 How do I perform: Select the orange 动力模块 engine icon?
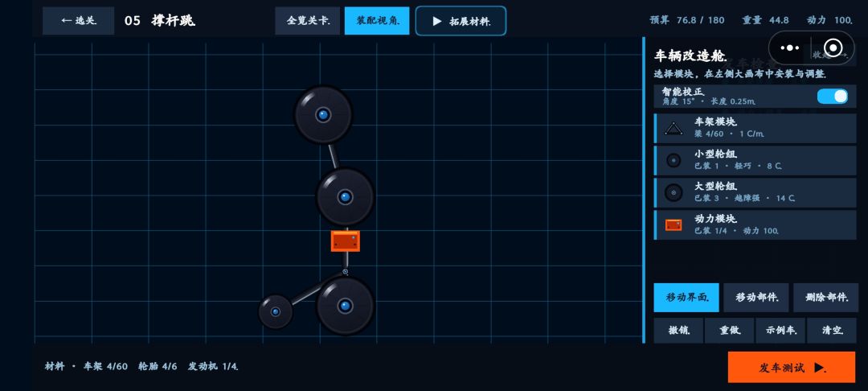[674, 224]
